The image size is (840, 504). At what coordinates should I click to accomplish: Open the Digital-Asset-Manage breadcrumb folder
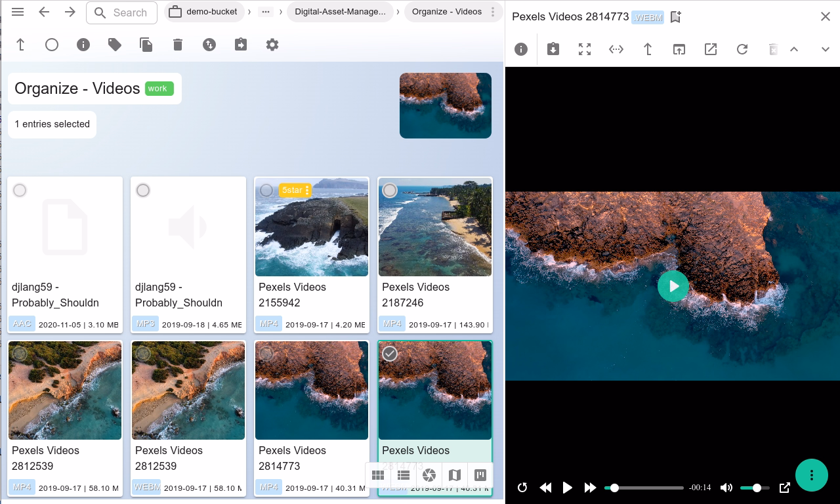click(x=341, y=11)
